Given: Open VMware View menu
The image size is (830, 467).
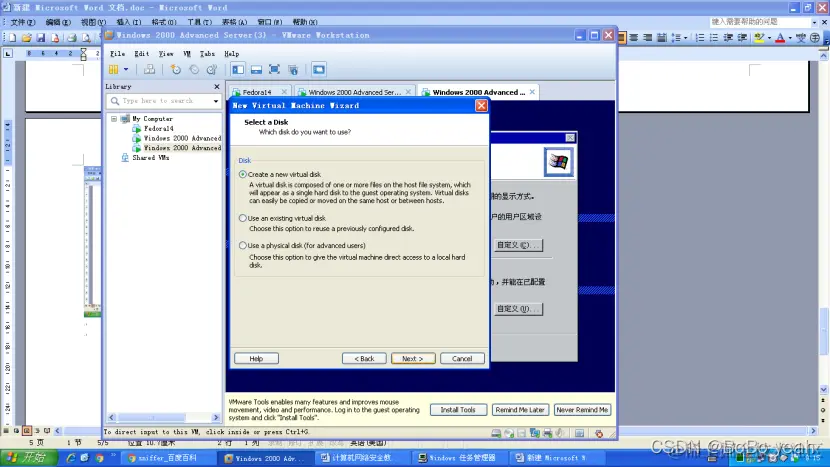Looking at the screenshot, I should click(166, 53).
